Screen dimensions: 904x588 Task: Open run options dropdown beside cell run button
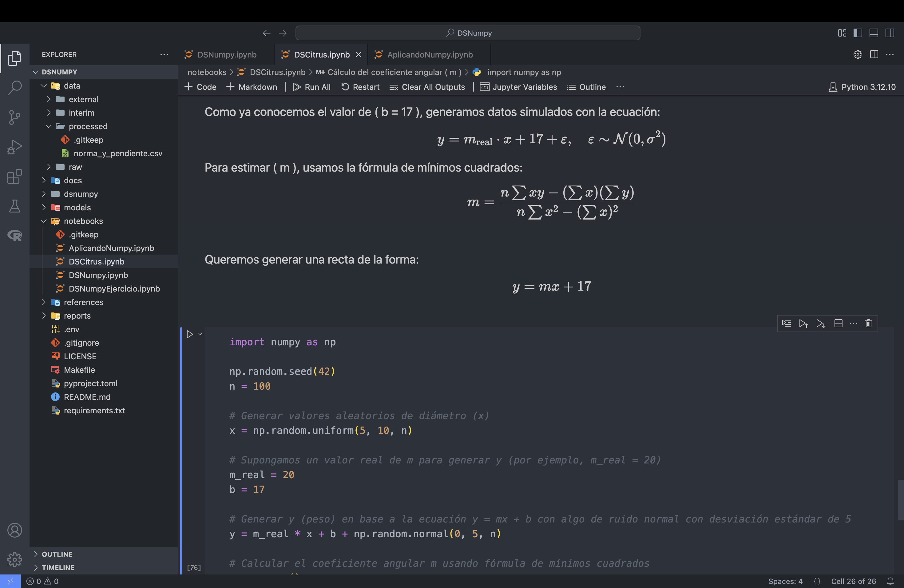coord(200,334)
